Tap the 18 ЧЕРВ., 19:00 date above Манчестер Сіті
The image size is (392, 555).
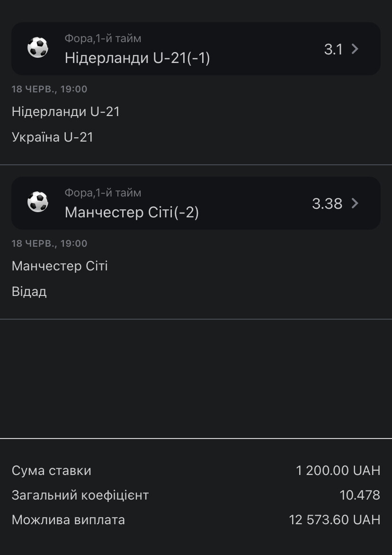pos(49,243)
